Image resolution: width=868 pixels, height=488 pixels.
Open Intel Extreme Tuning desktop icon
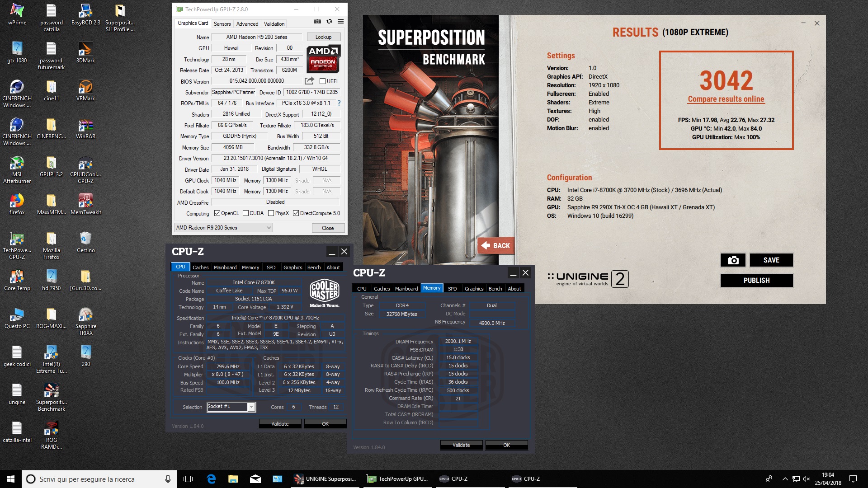point(51,360)
